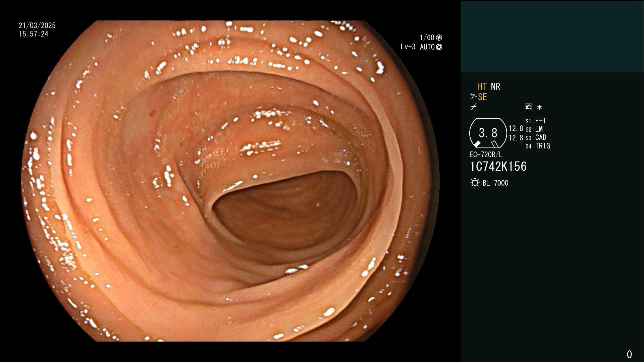Select the orange SE enhancement label
Screen dimensions: 644x362
pyautogui.click(x=482, y=97)
